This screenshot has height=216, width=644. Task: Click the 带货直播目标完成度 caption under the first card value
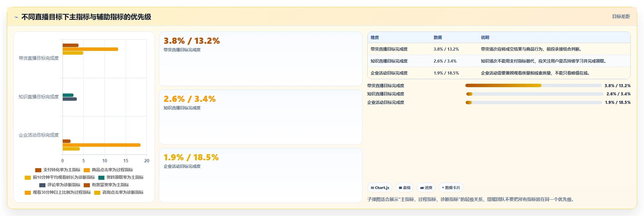pos(182,50)
